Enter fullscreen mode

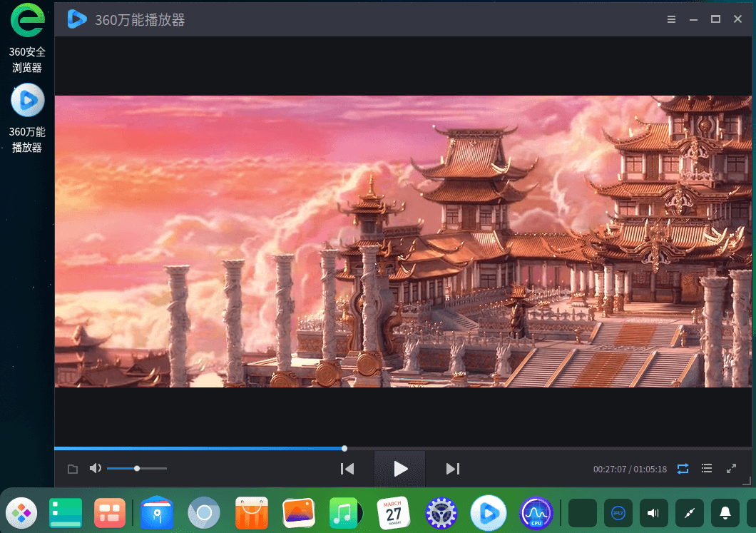click(732, 468)
